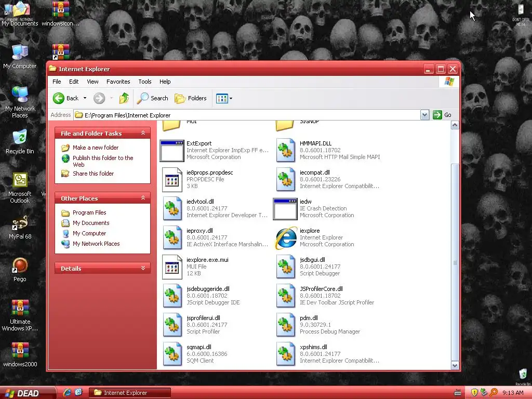532x399 pixels.
Task: Click the taskbar clock showing 9:13 AM
Action: coord(513,393)
